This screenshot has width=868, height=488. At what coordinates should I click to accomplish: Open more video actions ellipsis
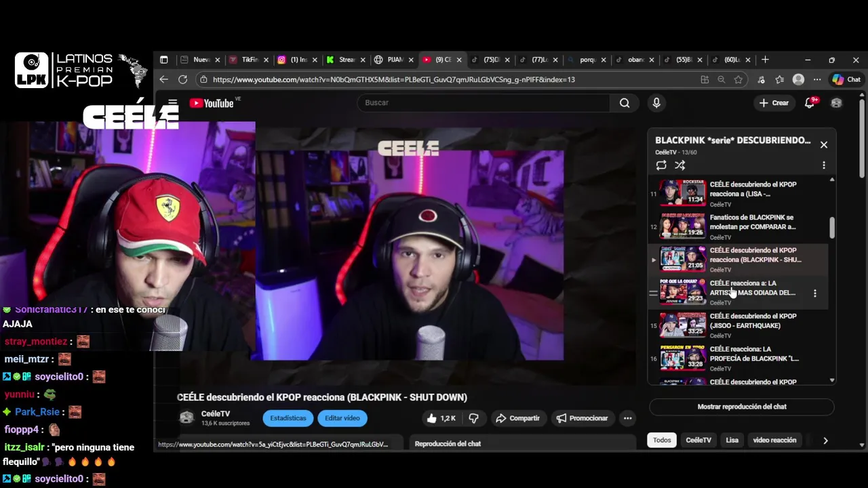point(628,418)
